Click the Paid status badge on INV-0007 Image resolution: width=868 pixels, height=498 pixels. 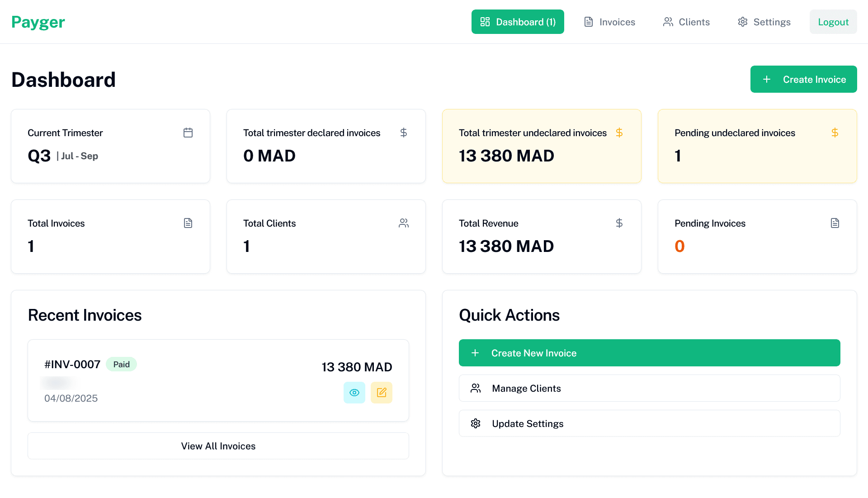(x=121, y=364)
